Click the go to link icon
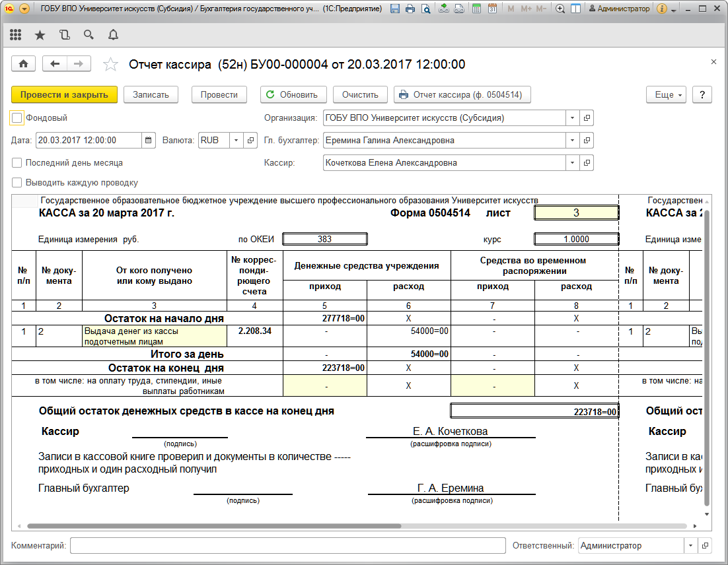Viewport: 728px width, 565px height. tap(458, 9)
